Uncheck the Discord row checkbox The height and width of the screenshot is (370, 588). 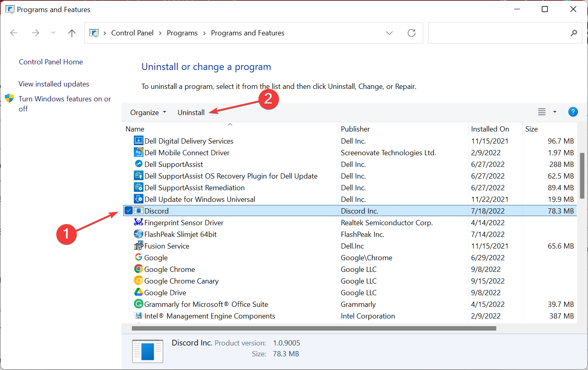(x=129, y=210)
